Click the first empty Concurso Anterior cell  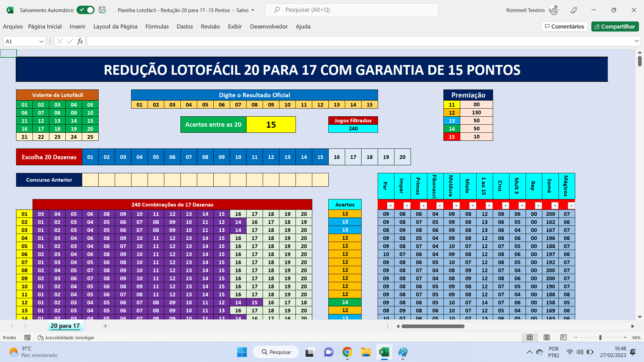click(x=90, y=180)
